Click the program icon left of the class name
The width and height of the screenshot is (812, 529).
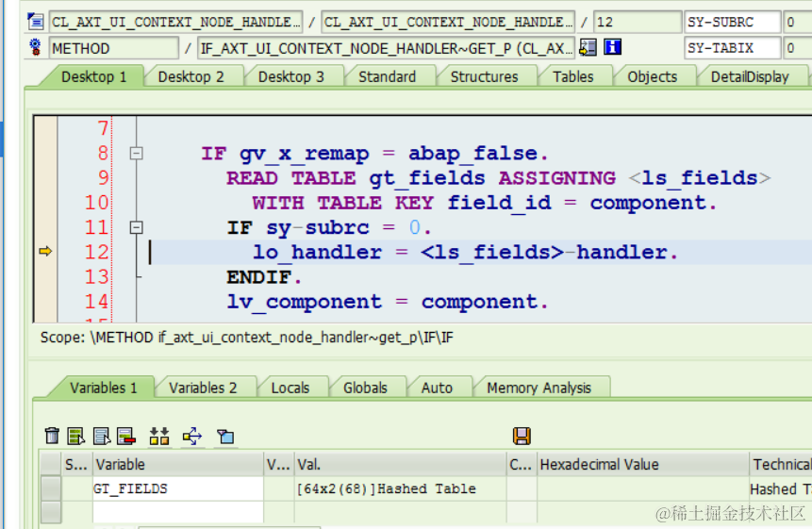[35, 22]
